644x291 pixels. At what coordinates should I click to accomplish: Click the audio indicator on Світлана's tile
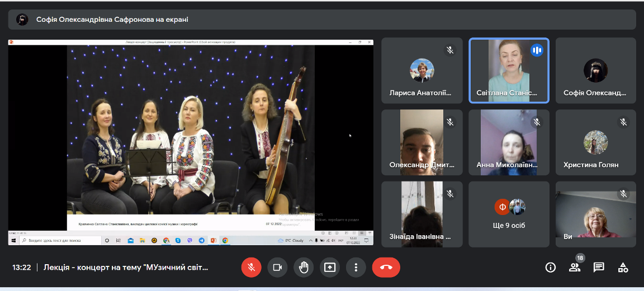(537, 50)
